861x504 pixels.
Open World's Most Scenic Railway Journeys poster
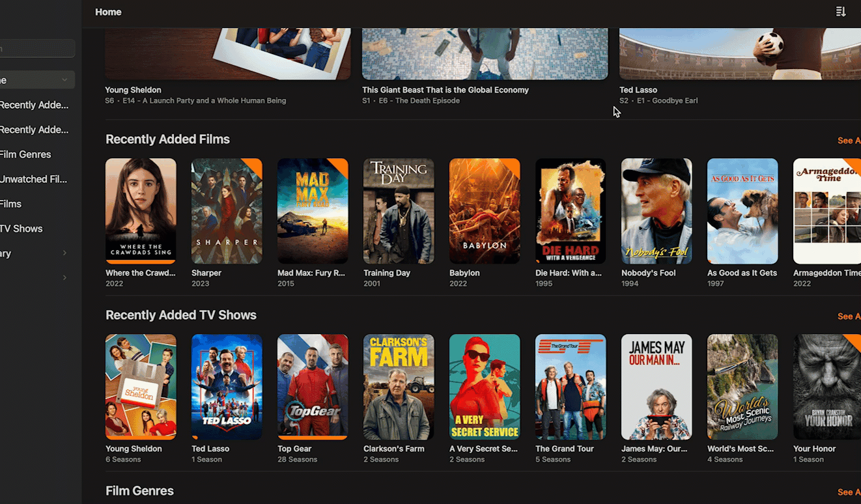pyautogui.click(x=742, y=387)
